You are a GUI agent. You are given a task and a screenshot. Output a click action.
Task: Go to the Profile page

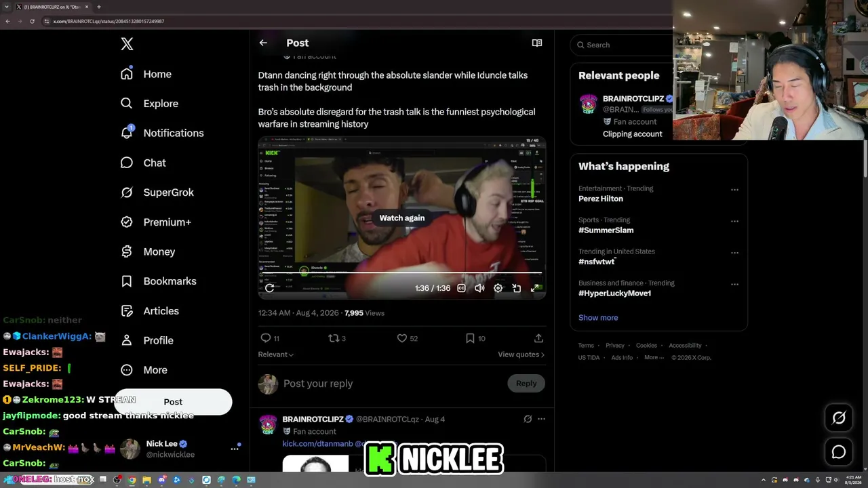point(147,340)
